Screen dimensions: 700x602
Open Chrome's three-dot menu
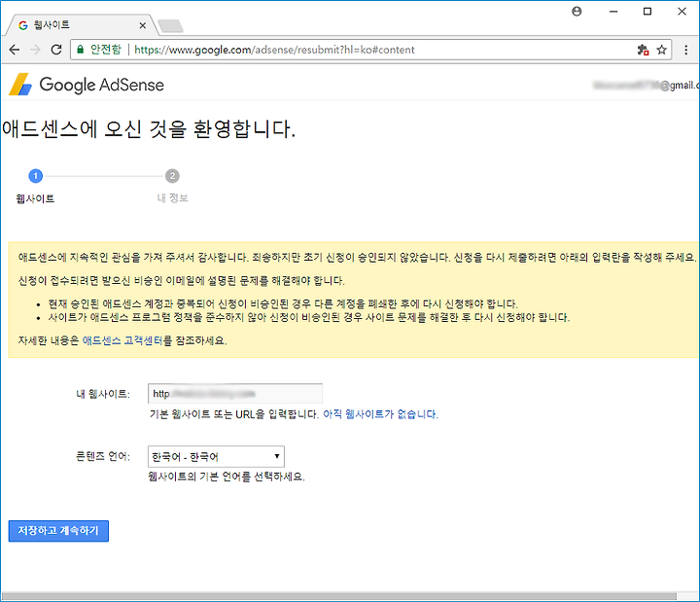[686, 50]
